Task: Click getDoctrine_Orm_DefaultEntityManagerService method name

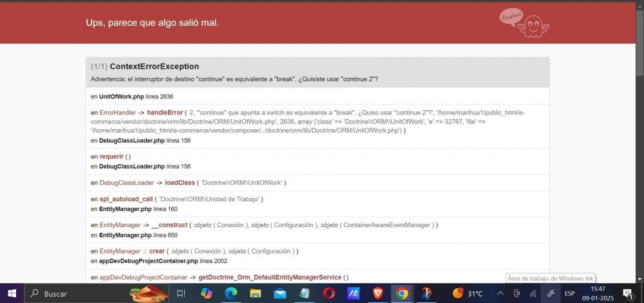Action: click(x=270, y=277)
